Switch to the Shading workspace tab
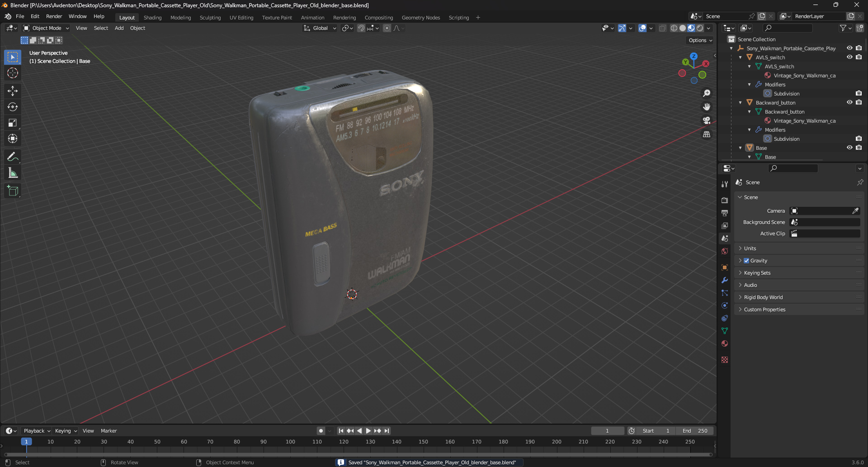The image size is (868, 467). (x=152, y=18)
